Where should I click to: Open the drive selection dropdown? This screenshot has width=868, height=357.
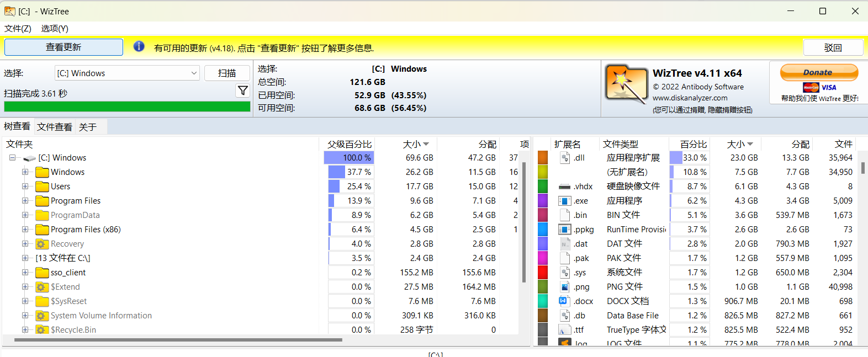[194, 73]
